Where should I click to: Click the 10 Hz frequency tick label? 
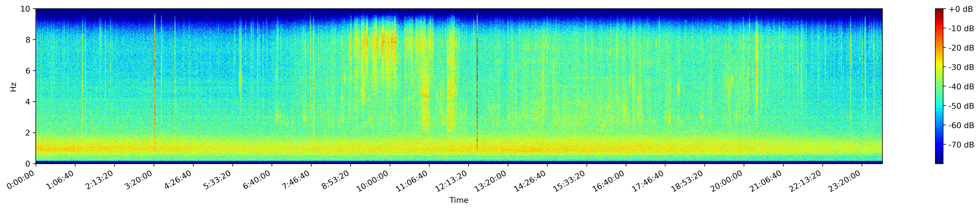coord(26,9)
